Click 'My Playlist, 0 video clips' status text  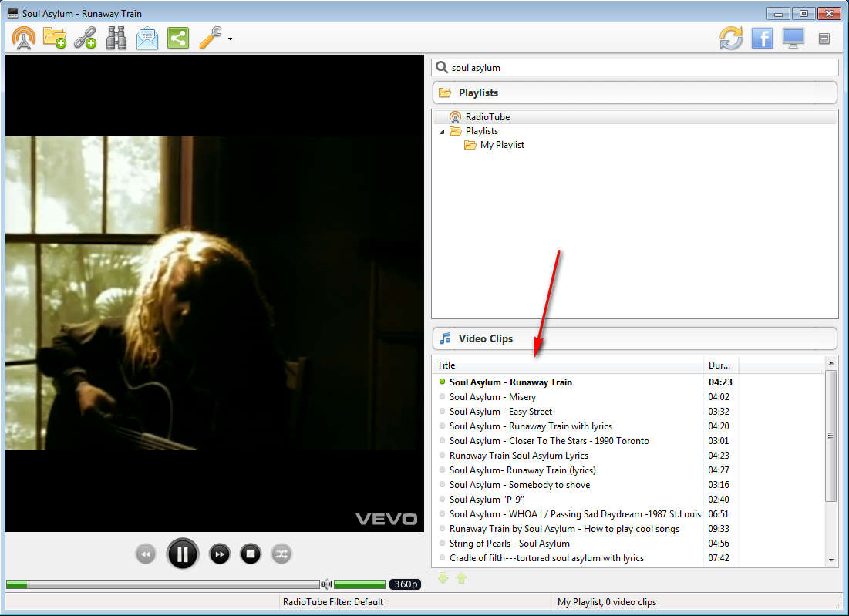(x=607, y=602)
